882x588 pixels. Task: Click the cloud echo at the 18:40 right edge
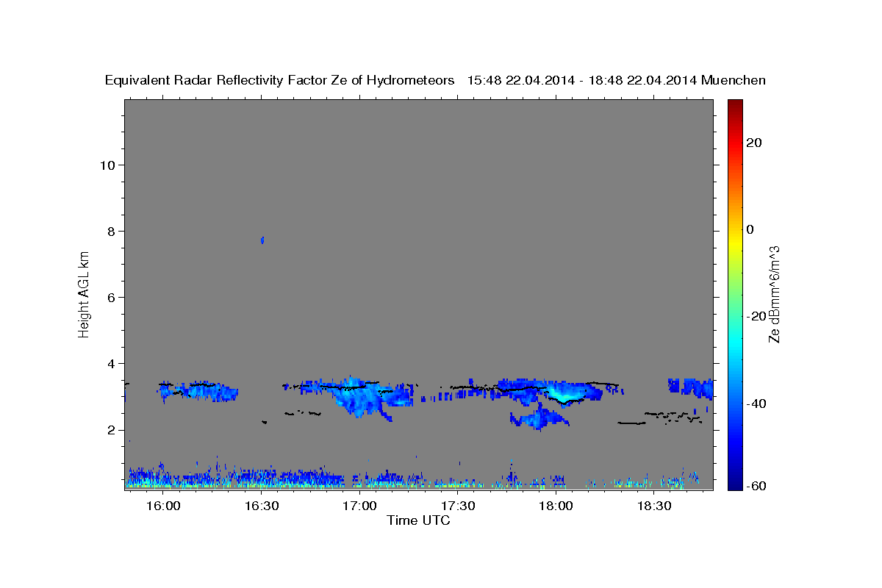(691, 387)
